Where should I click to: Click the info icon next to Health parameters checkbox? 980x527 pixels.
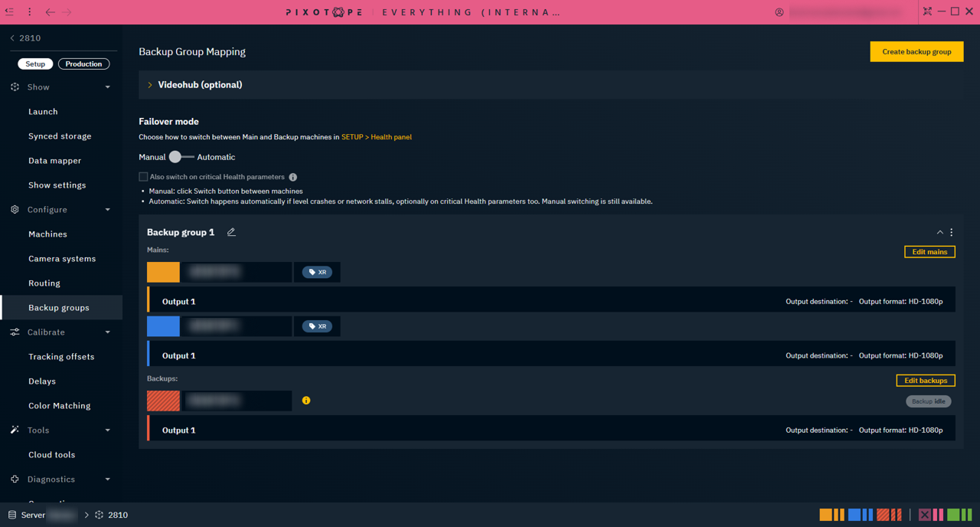click(293, 177)
